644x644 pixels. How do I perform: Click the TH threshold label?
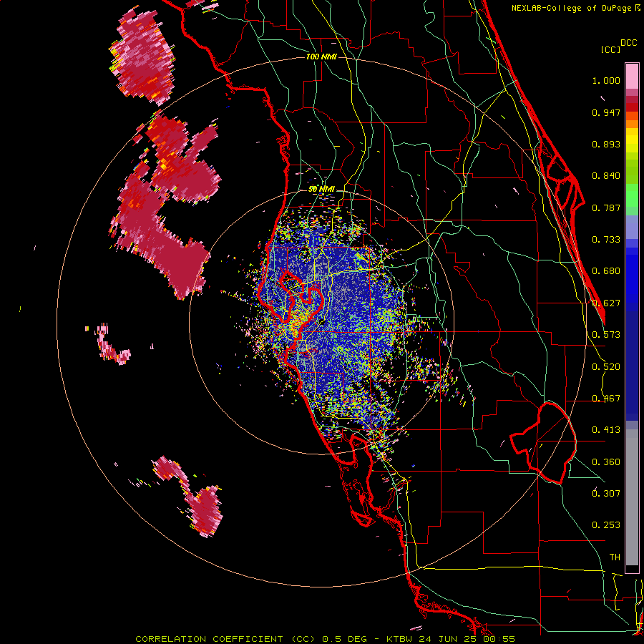point(615,557)
